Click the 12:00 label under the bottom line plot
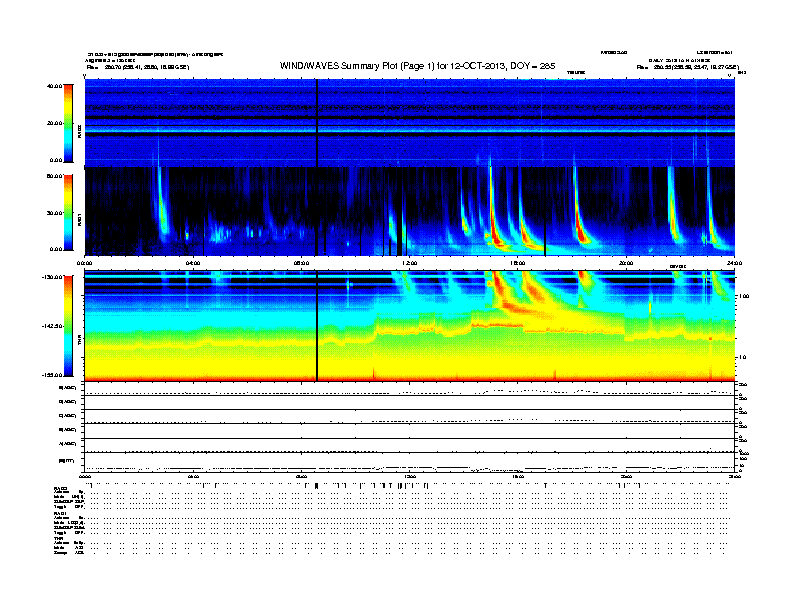 tap(410, 476)
